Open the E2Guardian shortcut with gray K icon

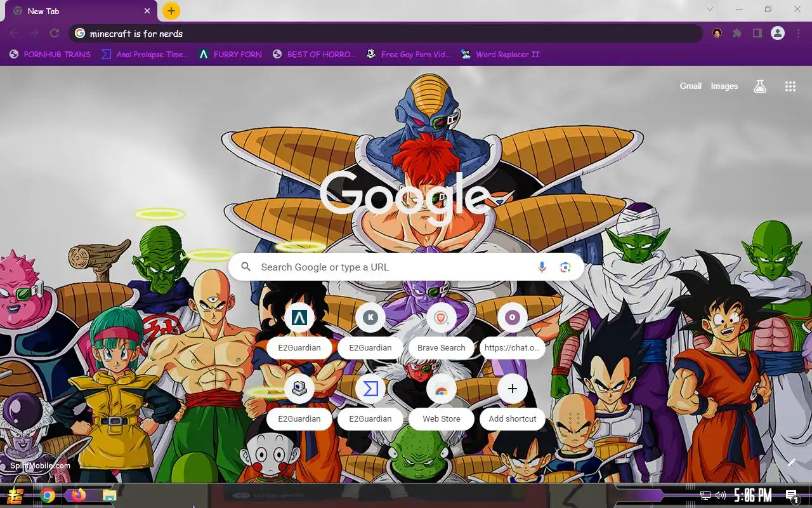tap(370, 330)
